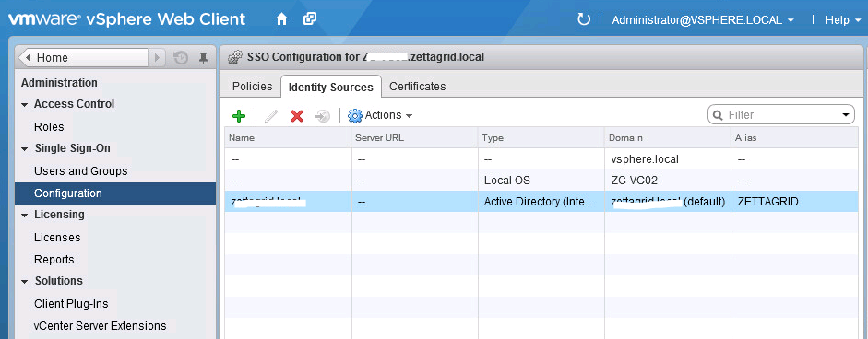Collapse the Single Sign-On section
Viewport: 868px width, 339px height.
(24, 148)
